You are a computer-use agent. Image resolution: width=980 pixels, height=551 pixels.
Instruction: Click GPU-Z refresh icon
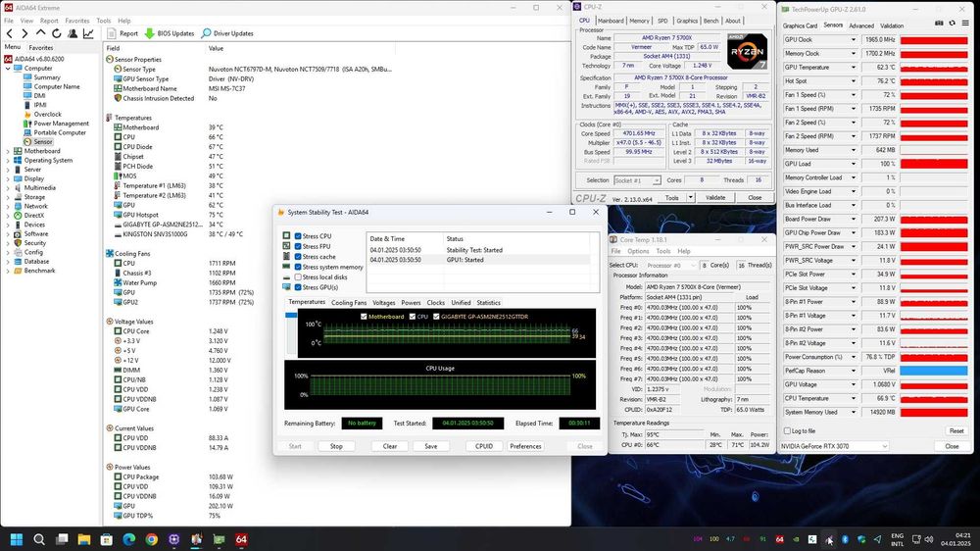952,24
